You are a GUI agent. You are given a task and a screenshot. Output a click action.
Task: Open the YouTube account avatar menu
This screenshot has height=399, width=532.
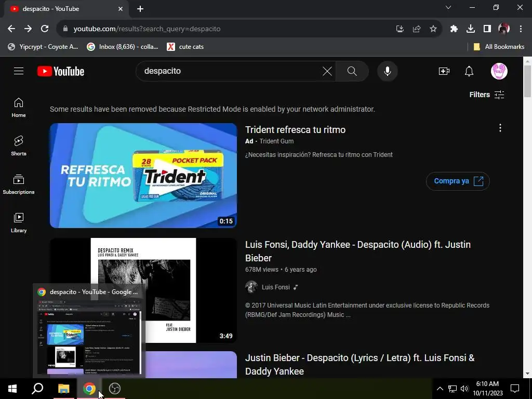click(499, 71)
